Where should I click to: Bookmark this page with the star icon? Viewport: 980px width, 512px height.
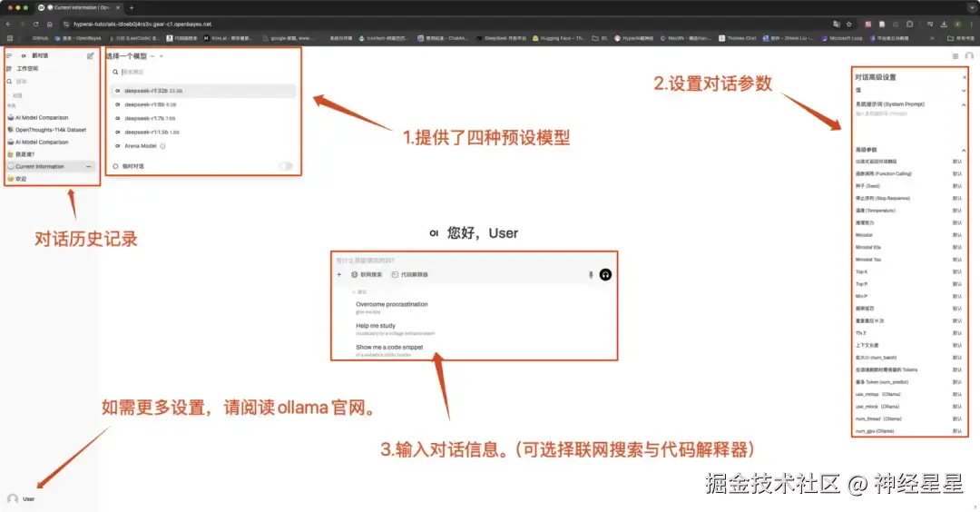pyautogui.click(x=848, y=24)
